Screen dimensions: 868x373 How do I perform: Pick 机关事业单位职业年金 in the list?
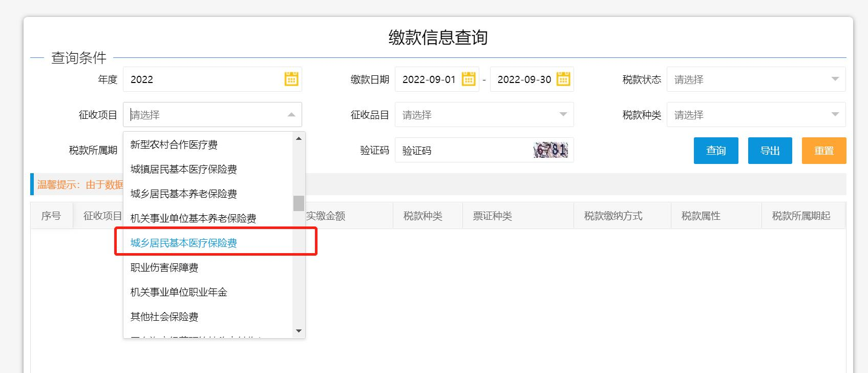point(179,292)
